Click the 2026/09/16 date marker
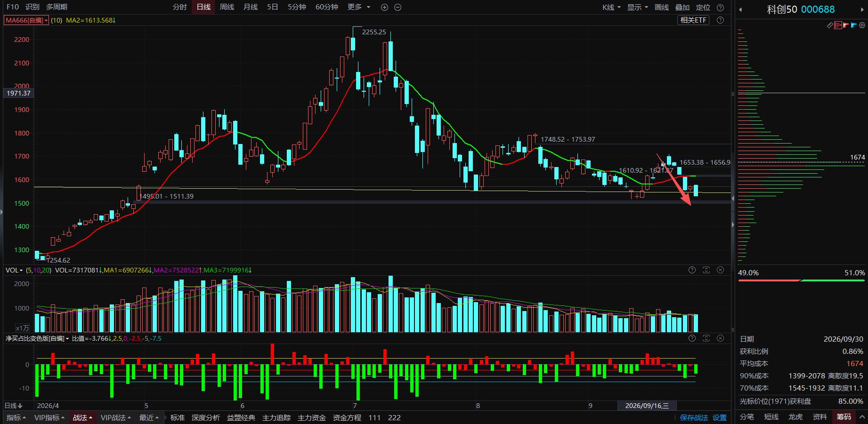This screenshot has height=424, width=868. [x=647, y=406]
